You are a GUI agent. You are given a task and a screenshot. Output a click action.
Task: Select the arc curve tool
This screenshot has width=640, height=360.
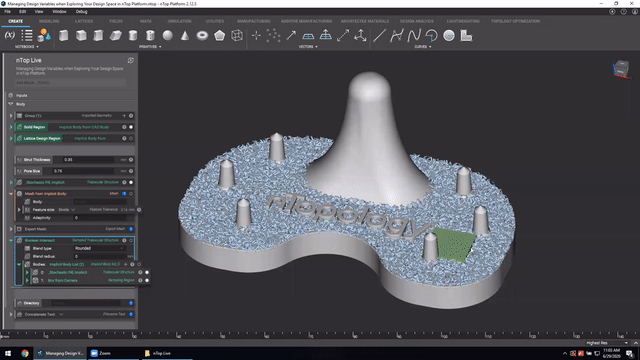(x=431, y=36)
